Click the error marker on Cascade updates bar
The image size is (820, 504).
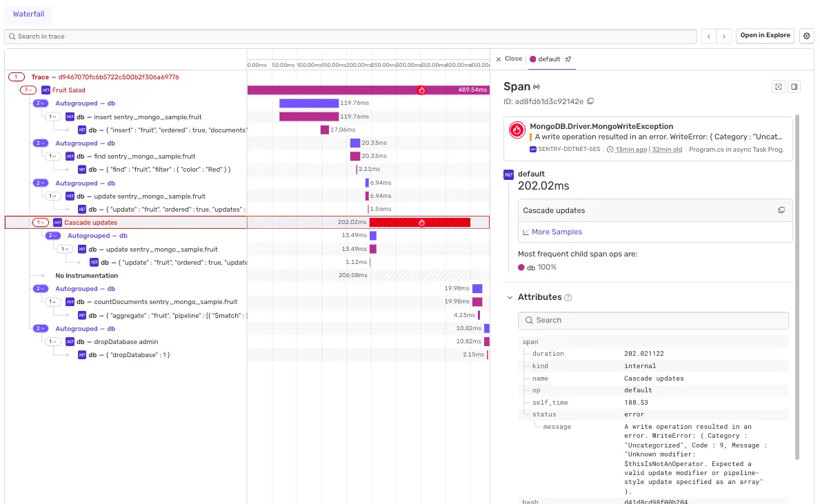(x=421, y=223)
